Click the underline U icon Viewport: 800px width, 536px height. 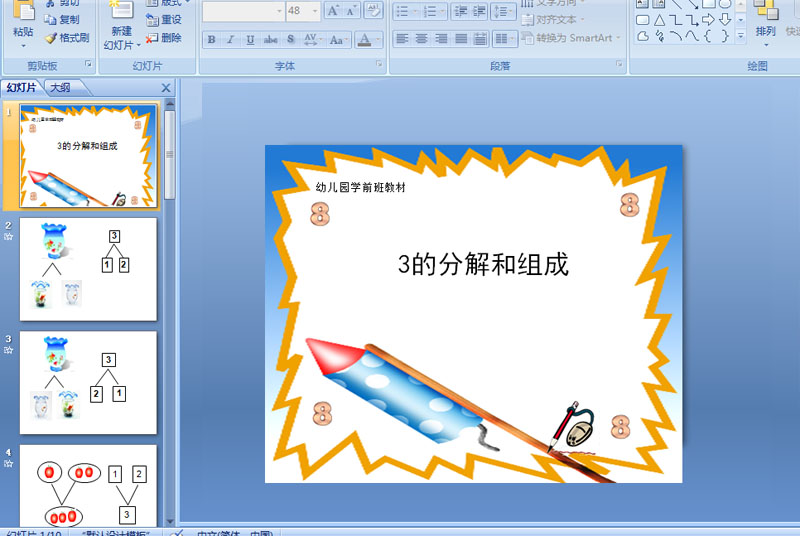250,39
